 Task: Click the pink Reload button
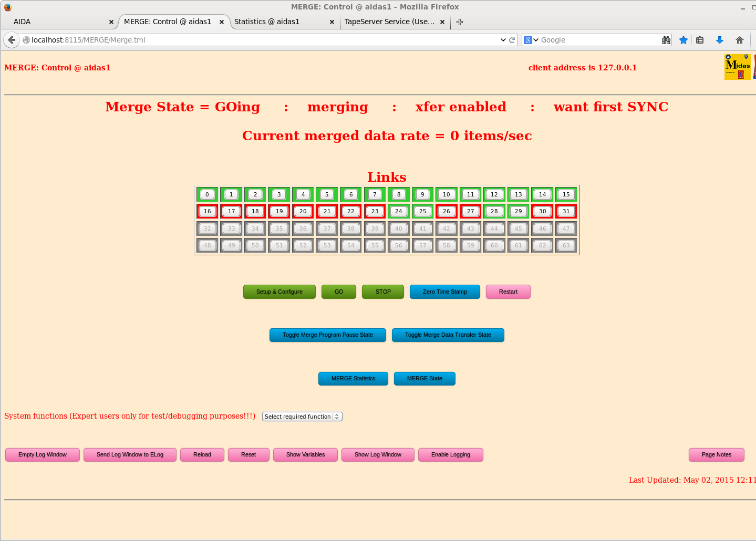click(202, 455)
